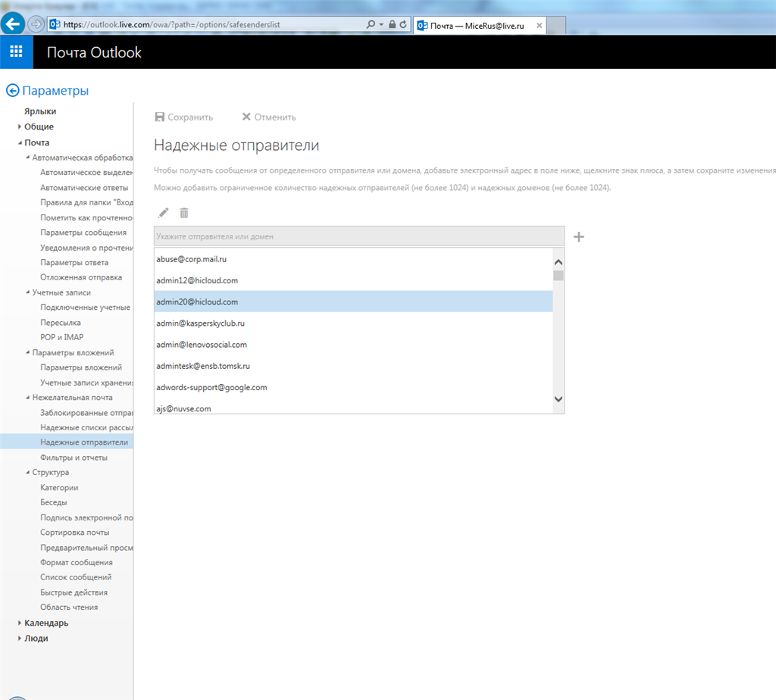776x700 pixels.
Task: Collapse Автоматическая обработка group
Action: (x=28, y=158)
